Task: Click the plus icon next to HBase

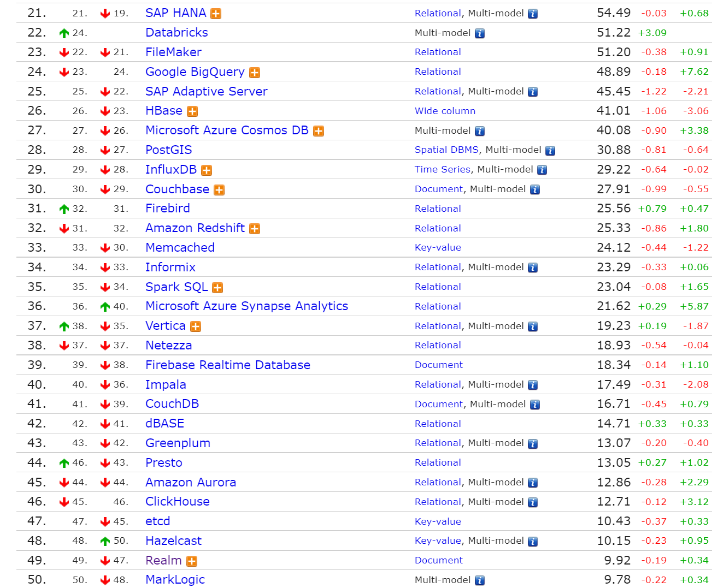Action: click(192, 111)
